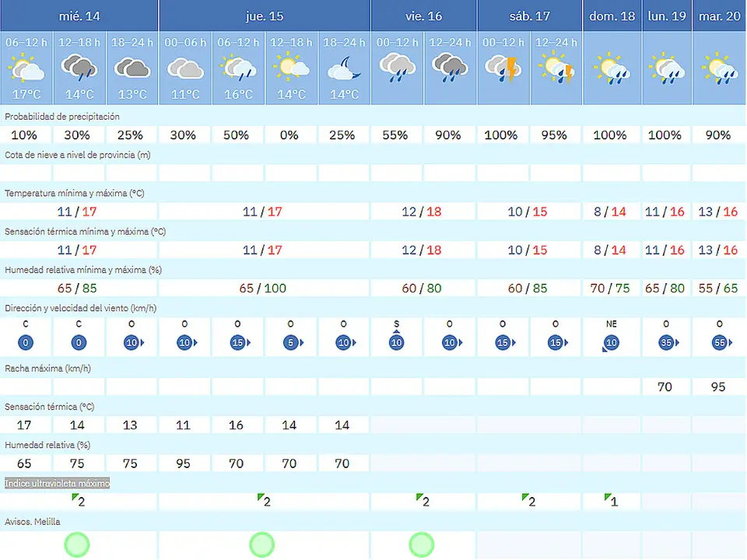Image resolution: width=747 pixels, height=560 pixels.
Task: Click the 70 maximum gust value for lun. 19
Action: [x=665, y=387]
